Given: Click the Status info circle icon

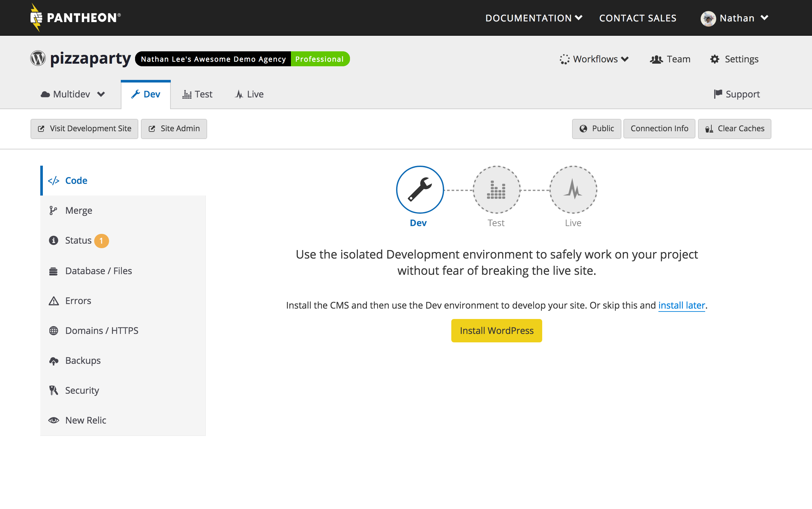Looking at the screenshot, I should tap(54, 240).
